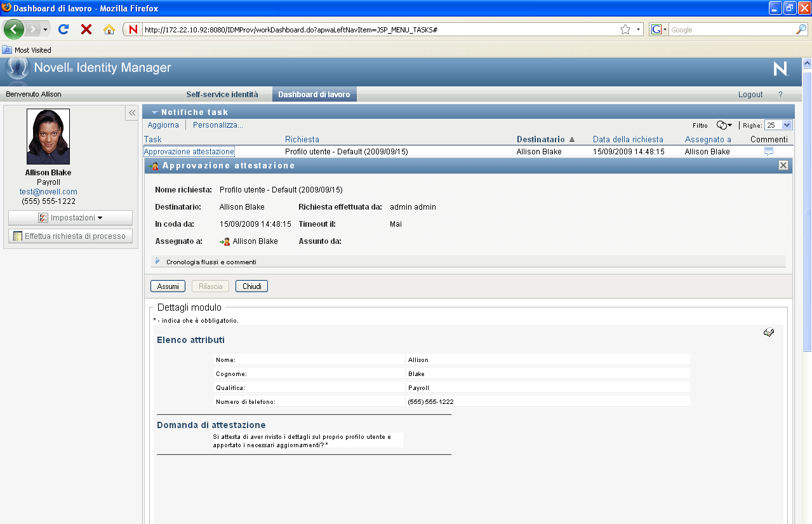This screenshot has width=812, height=524.
Task: Click the Nome value field Allison
Action: point(548,359)
